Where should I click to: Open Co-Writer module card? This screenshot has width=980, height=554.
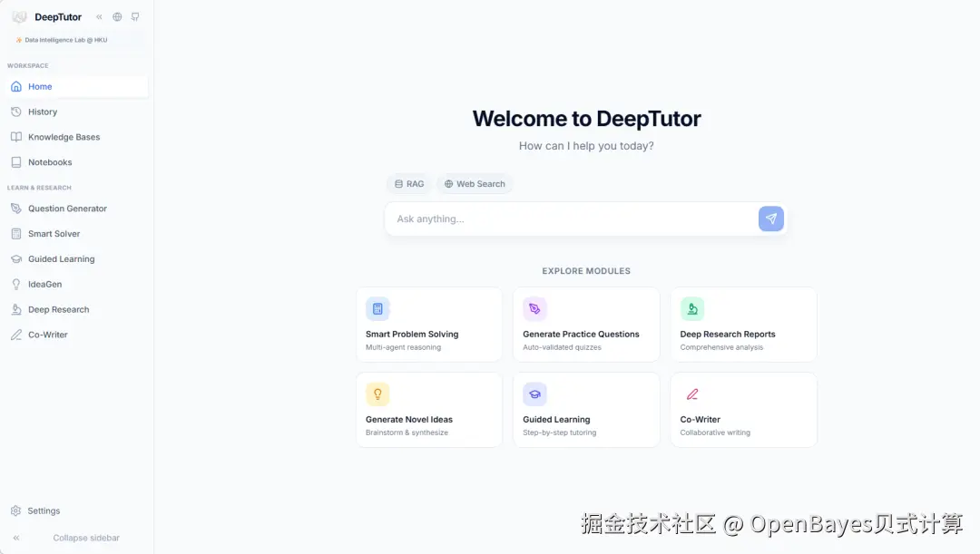(744, 410)
